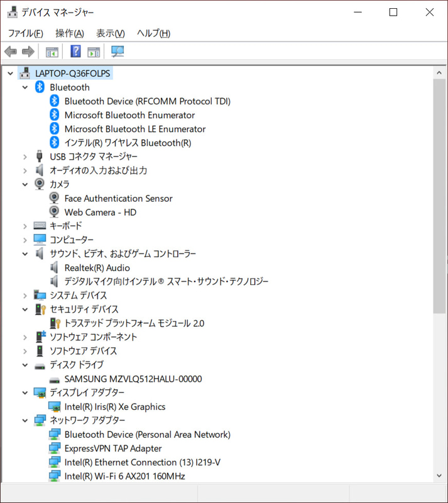Open the Help question-mark toolbar icon
The height and width of the screenshot is (503, 448).
point(75,52)
